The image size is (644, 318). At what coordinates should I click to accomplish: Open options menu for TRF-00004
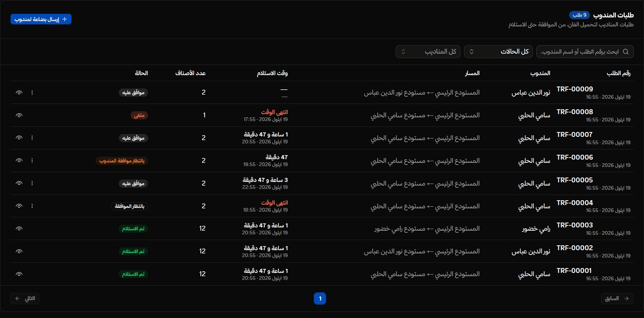[32, 206]
